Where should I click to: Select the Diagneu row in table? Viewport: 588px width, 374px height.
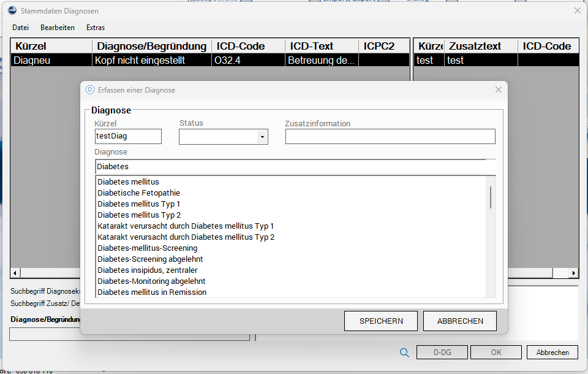(49, 60)
